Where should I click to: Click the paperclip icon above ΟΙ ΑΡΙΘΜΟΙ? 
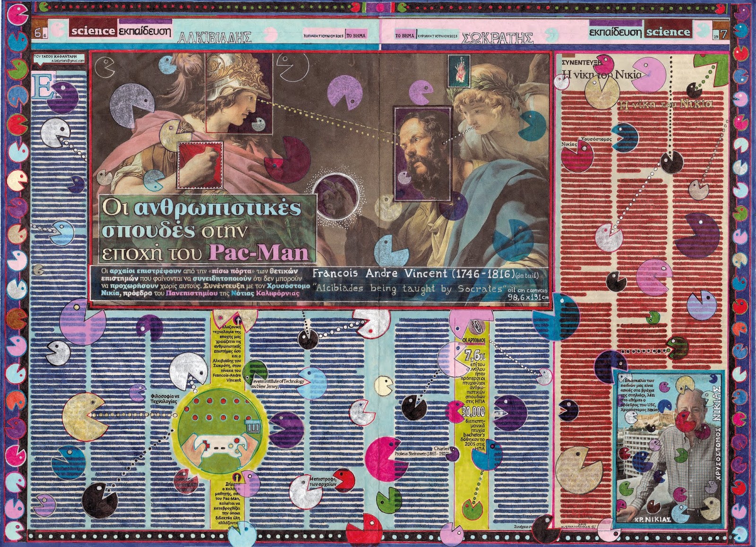pyautogui.click(x=476, y=326)
